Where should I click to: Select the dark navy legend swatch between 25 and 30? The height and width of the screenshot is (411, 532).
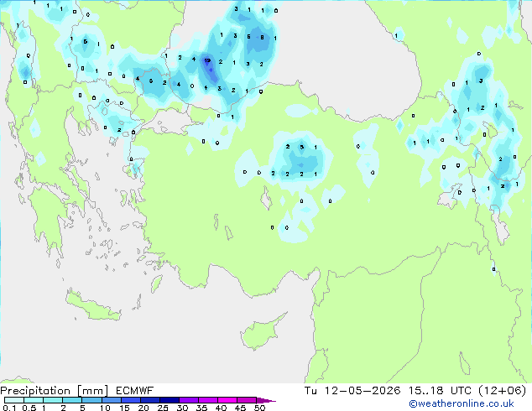point(170,400)
